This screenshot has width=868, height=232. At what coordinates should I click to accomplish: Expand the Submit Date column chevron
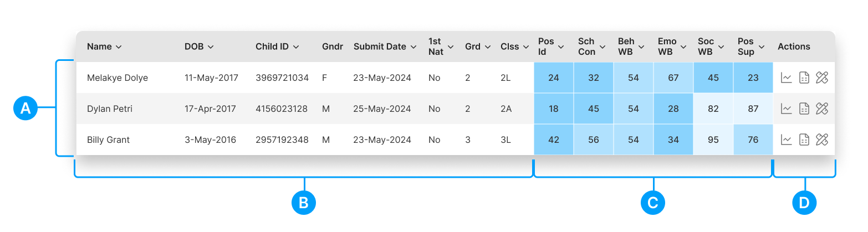(x=413, y=47)
